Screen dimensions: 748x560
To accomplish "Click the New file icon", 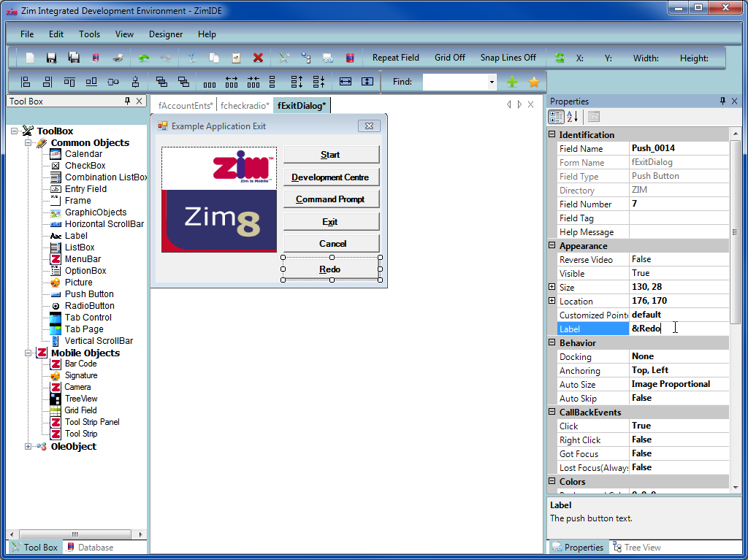I will click(x=30, y=58).
